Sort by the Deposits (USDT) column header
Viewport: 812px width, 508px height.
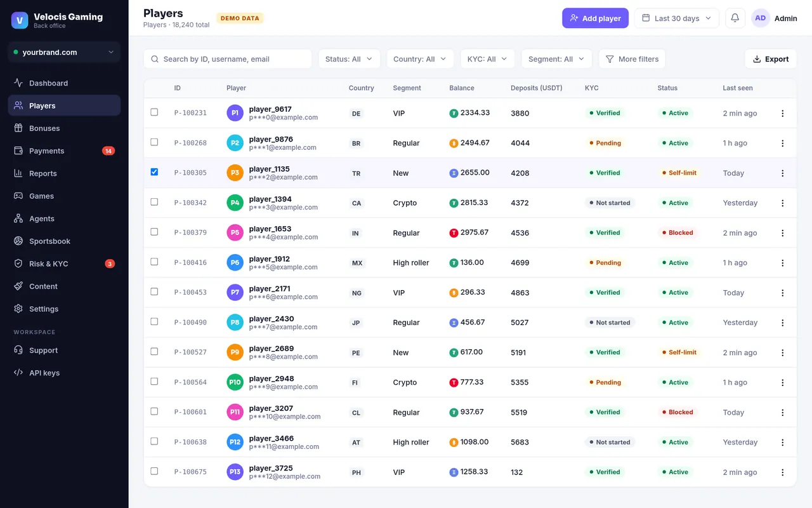[x=536, y=88]
